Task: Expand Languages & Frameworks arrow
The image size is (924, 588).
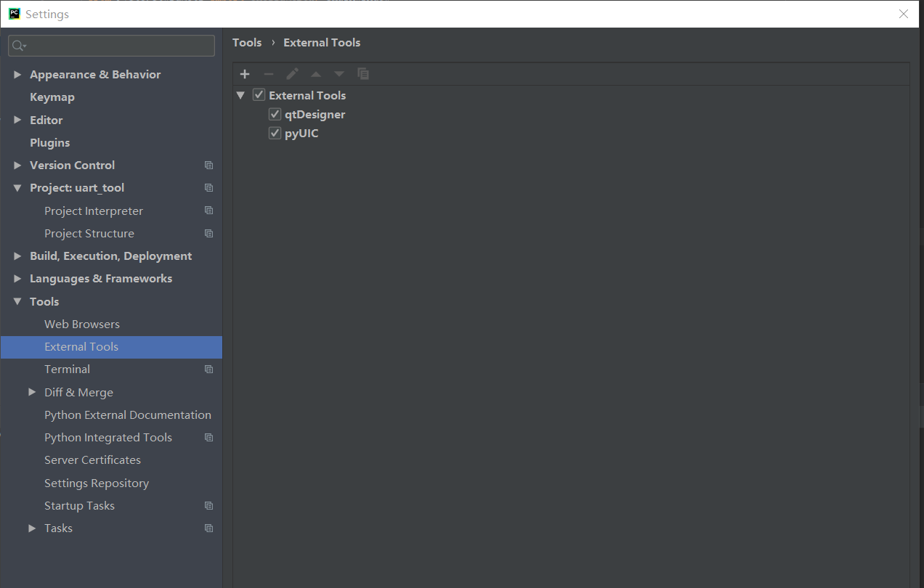Action: [x=17, y=279]
